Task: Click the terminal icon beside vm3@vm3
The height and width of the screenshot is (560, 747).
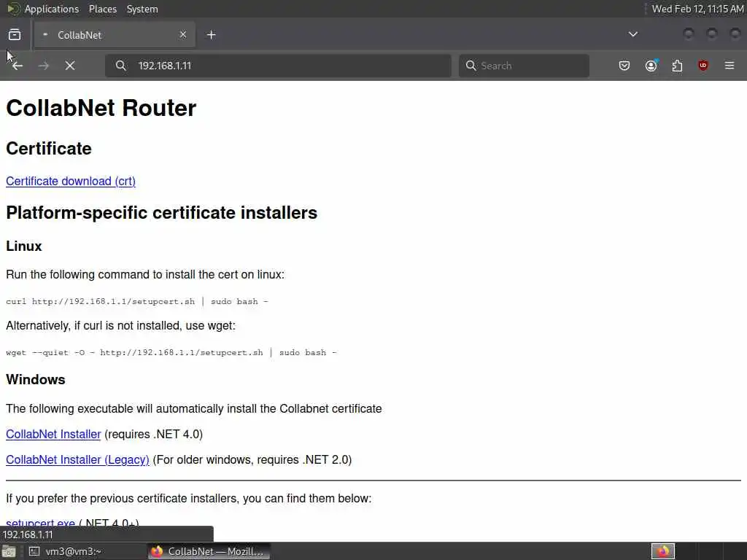Action: [34, 551]
